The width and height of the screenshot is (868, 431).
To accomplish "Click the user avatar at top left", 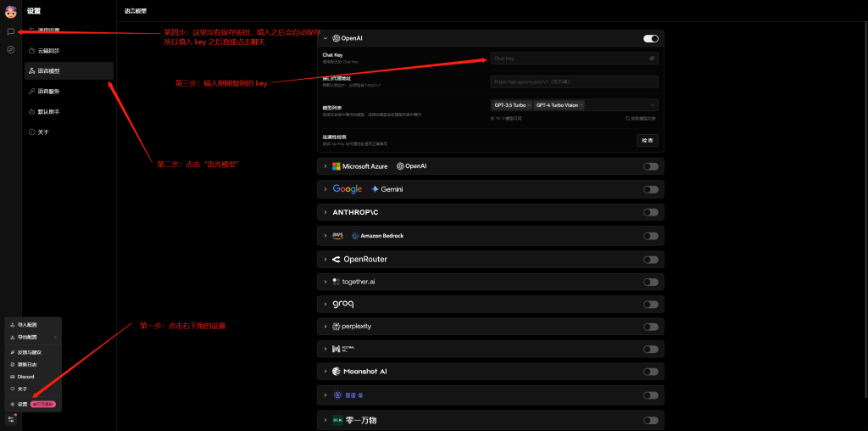I will point(11,11).
